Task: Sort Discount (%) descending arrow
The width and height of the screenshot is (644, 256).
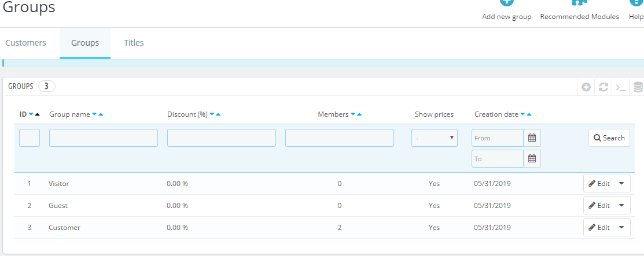Action: (x=212, y=114)
